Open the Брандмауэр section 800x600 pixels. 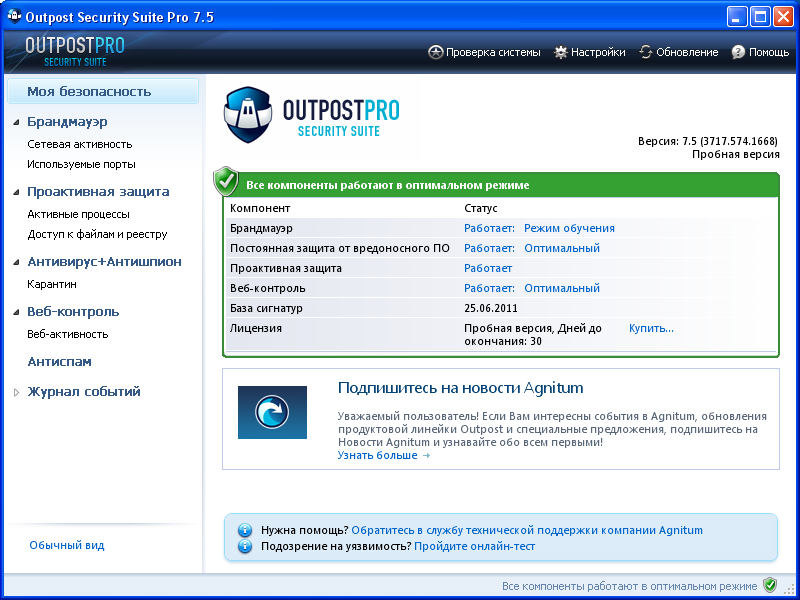67,122
